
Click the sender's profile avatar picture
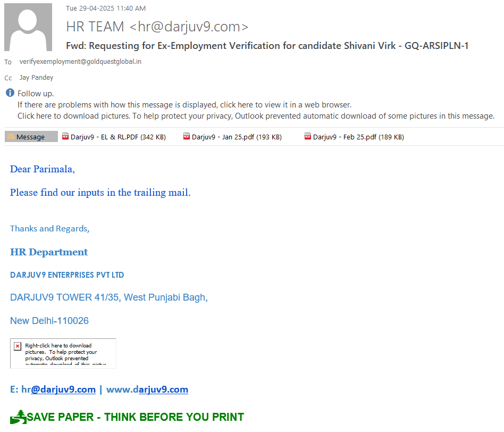28,27
